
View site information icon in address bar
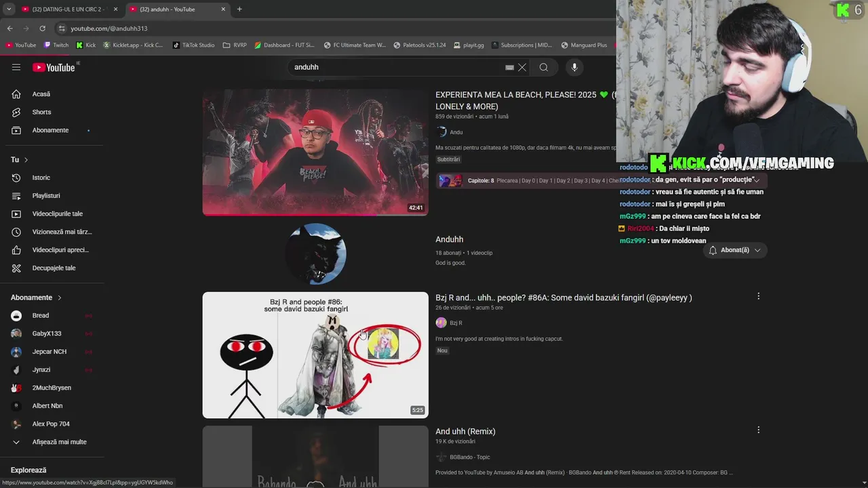62,28
